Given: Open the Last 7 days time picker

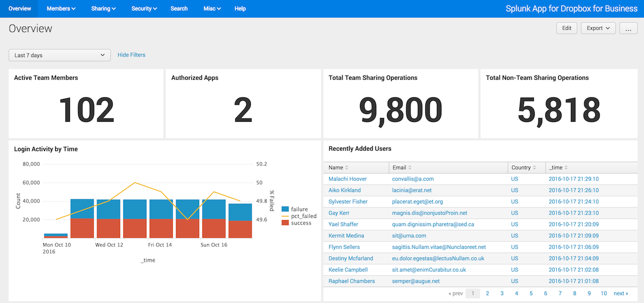Looking at the screenshot, I should [60, 55].
